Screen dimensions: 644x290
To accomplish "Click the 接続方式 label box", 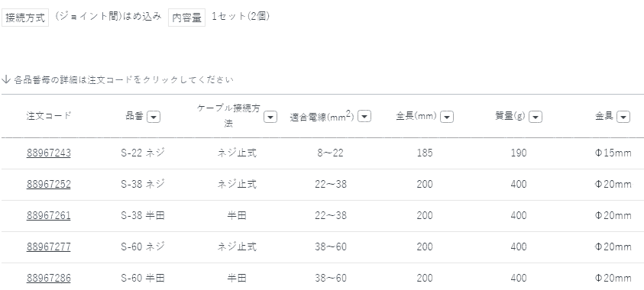I will pos(25,18).
